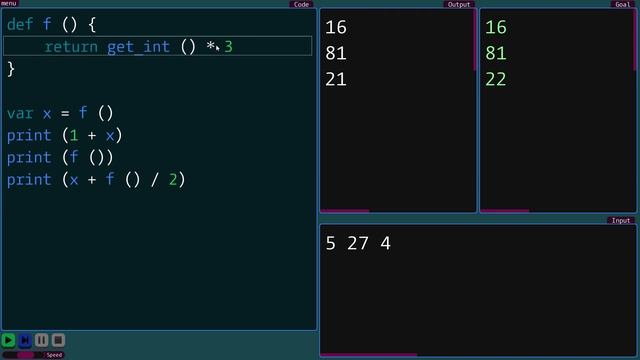Click value 81 in the Output panel

coord(336,53)
